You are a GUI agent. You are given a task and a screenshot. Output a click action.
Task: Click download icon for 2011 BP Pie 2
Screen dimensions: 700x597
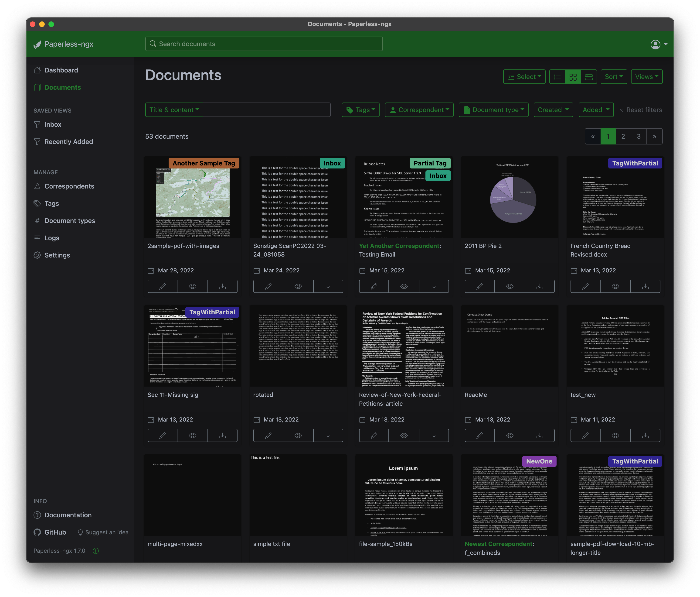(540, 286)
